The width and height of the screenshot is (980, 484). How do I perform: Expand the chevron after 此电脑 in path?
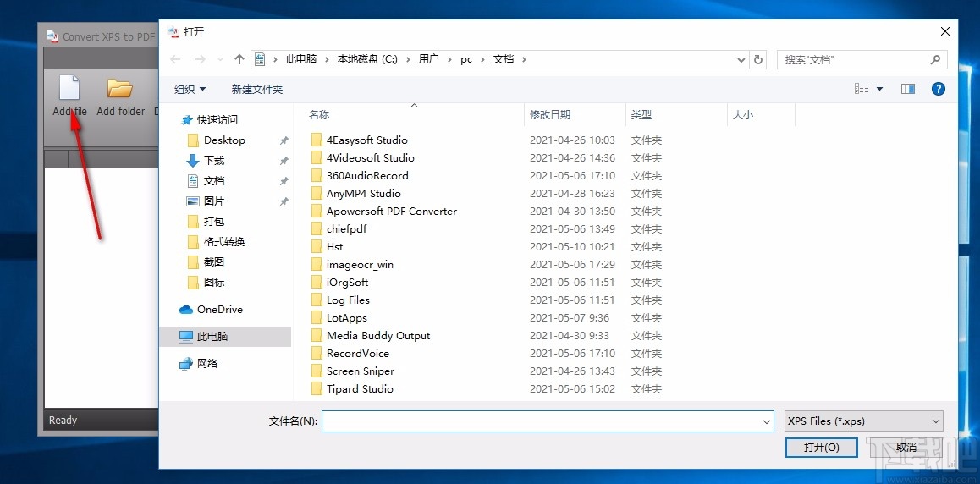[328, 59]
